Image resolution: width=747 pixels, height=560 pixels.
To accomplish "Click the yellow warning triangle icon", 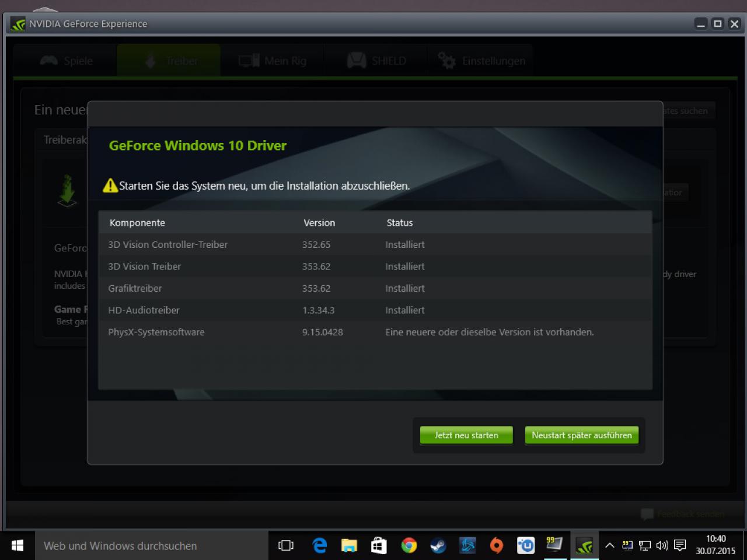I will [110, 185].
